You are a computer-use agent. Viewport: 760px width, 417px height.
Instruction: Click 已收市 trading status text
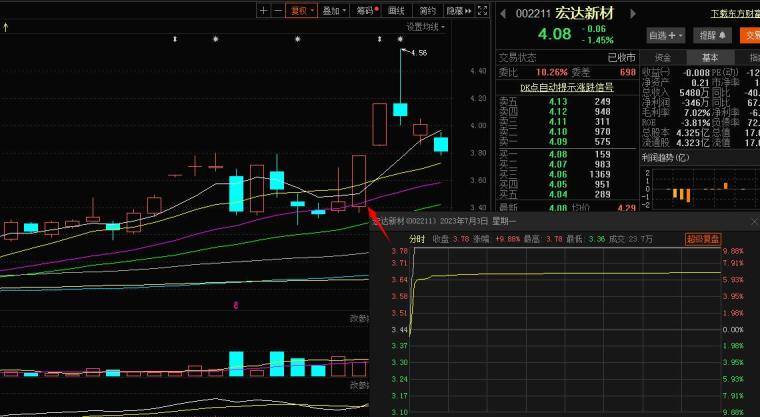click(622, 58)
